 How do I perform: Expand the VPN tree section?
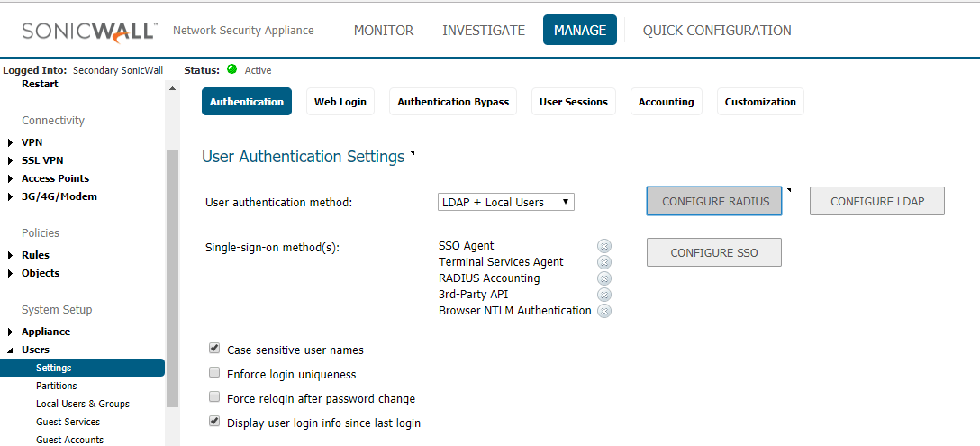point(11,142)
